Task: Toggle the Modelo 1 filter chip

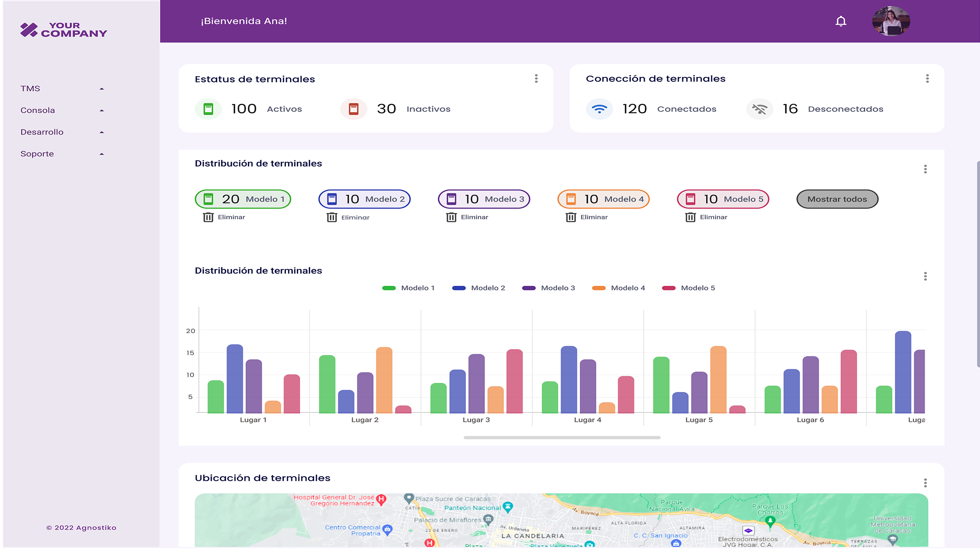Action: [x=243, y=199]
